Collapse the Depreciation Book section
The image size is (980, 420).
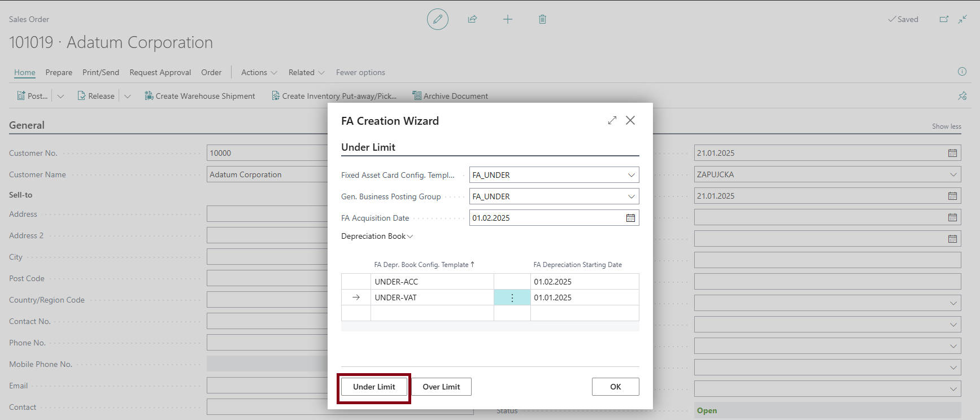click(x=377, y=236)
